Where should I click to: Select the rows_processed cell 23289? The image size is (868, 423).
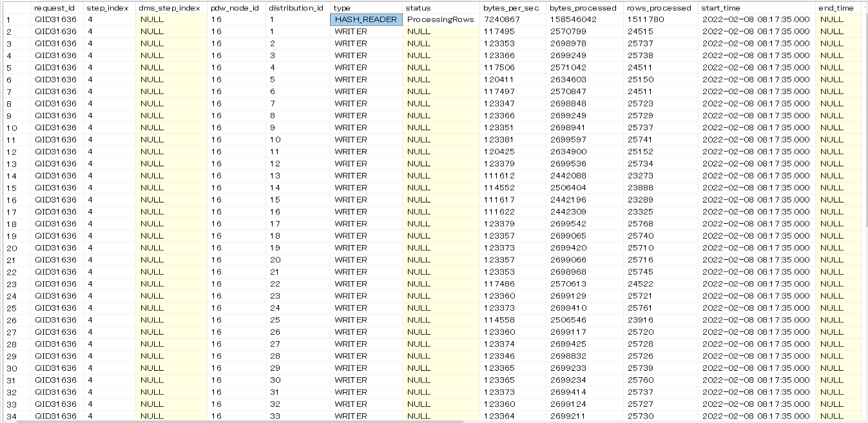point(660,200)
